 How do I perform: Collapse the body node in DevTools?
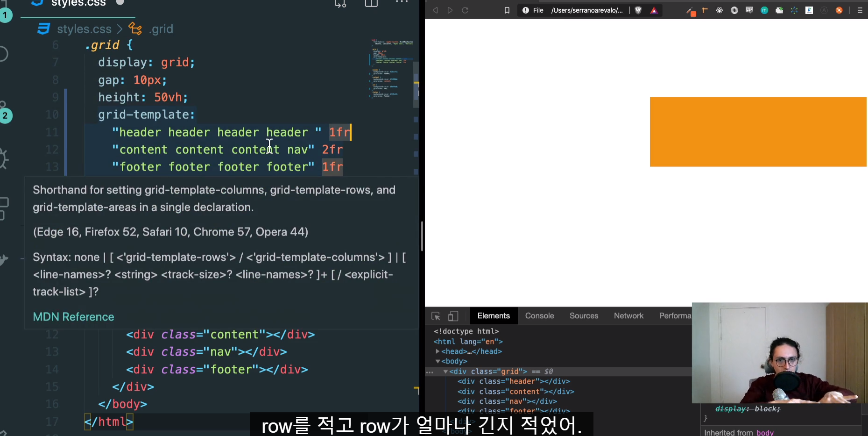point(438,361)
